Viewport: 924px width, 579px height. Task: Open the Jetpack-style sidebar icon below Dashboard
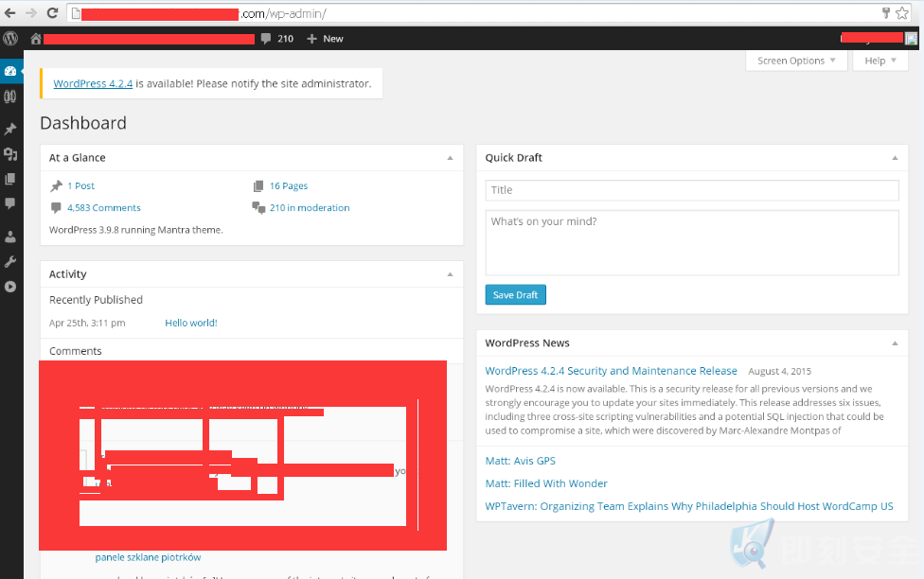[x=10, y=96]
